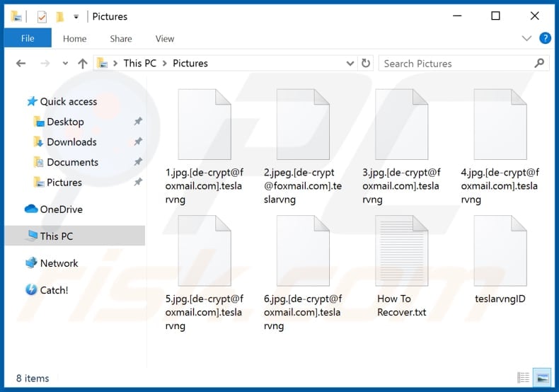Expand the ribbon with the chevron
The image size is (559, 392).
526,38
